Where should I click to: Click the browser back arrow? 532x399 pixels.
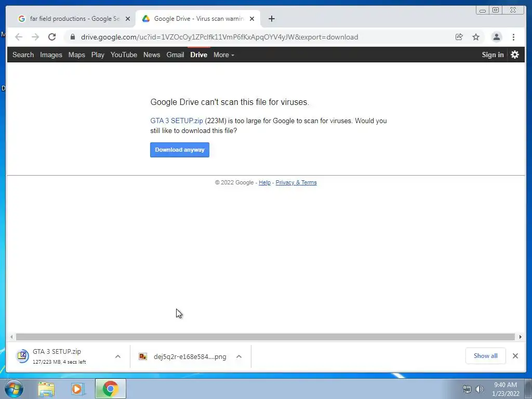19,37
